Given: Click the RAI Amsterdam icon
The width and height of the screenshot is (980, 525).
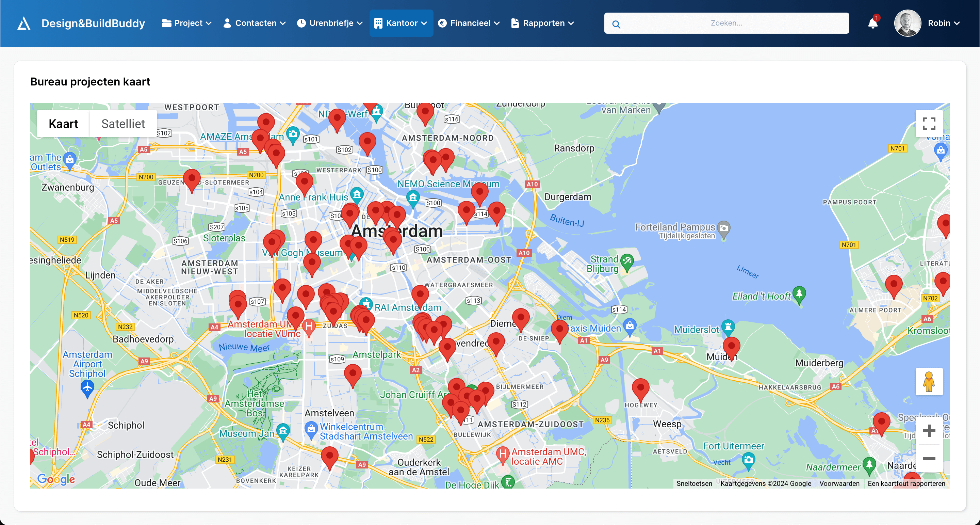Looking at the screenshot, I should click(366, 304).
